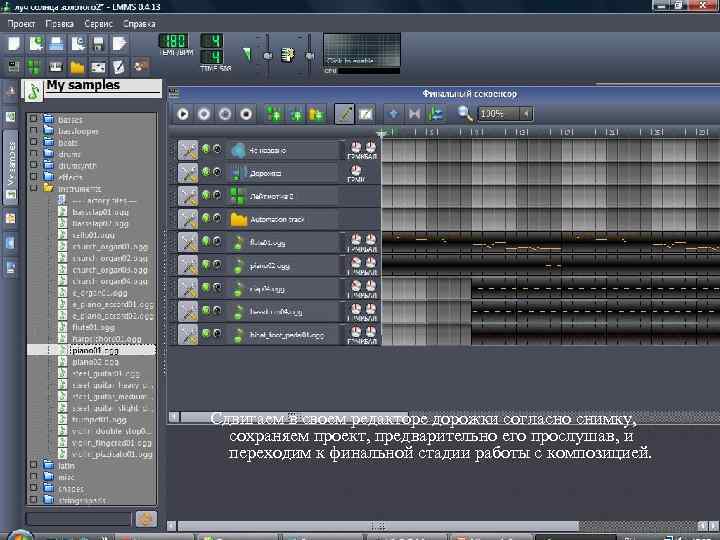Open the zoom 100% combo box

505,113
